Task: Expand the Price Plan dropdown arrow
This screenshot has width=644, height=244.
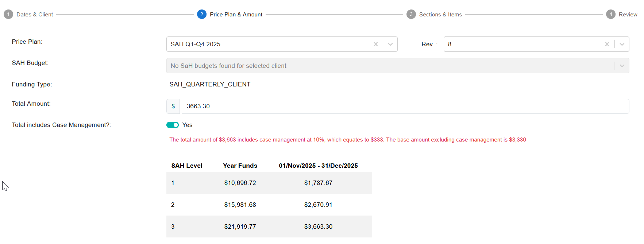Action: (390, 44)
